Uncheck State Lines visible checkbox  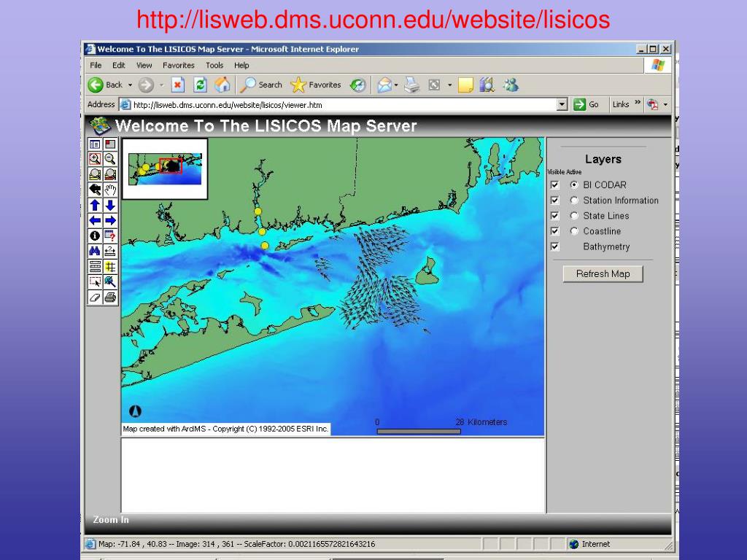pyautogui.click(x=554, y=216)
